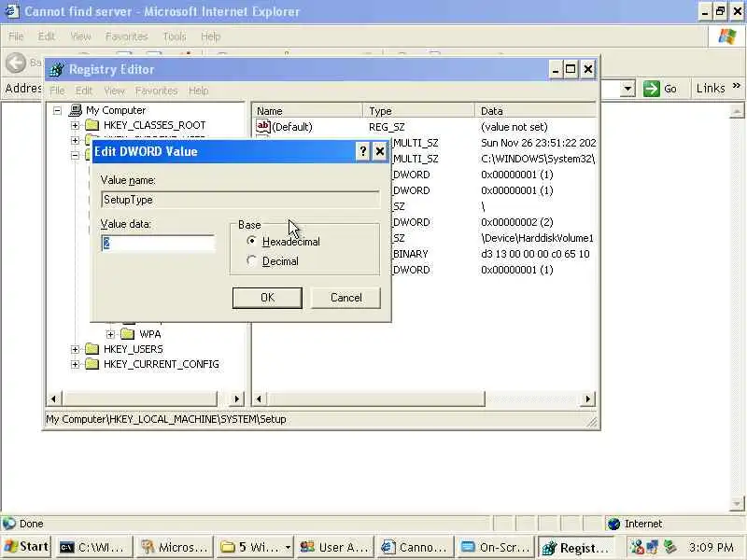Select the (Default) string value icon

click(263, 126)
